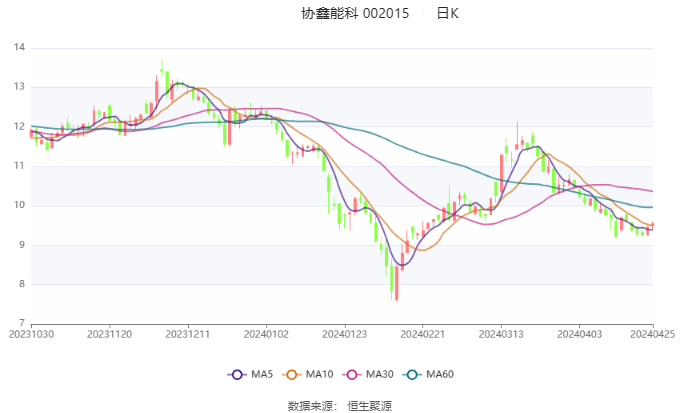Click the 20231120 date axis label
Image resolution: width=680 pixels, height=413 pixels.
click(109, 335)
